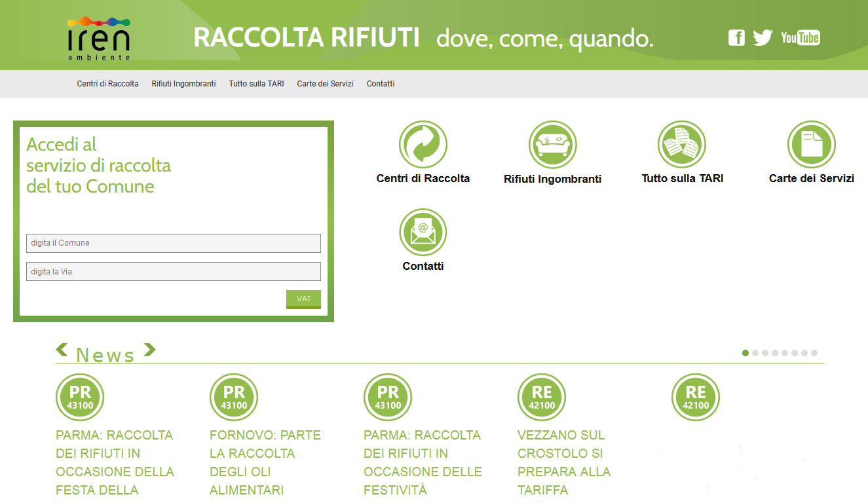Open the Facebook social icon
This screenshot has width=868, height=503.
[736, 38]
